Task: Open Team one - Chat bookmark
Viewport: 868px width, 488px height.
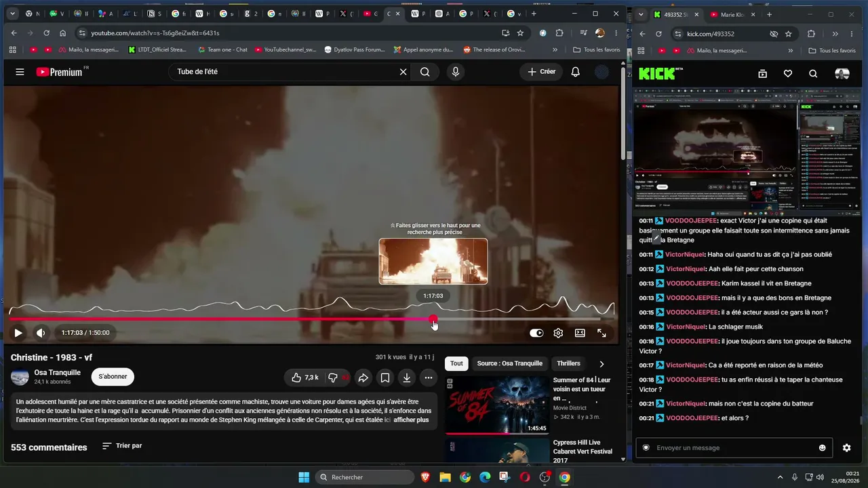Action: tap(222, 49)
